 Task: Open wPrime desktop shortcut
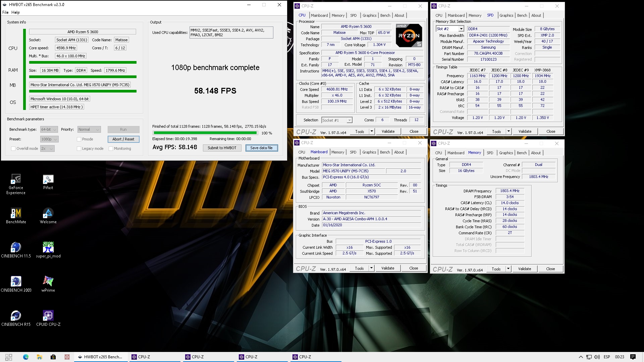click(48, 284)
